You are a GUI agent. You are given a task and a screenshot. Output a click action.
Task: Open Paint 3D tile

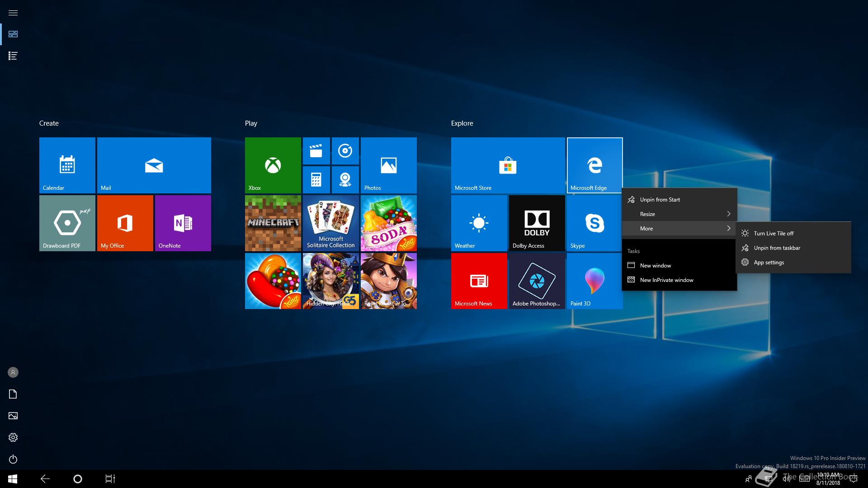tap(594, 281)
